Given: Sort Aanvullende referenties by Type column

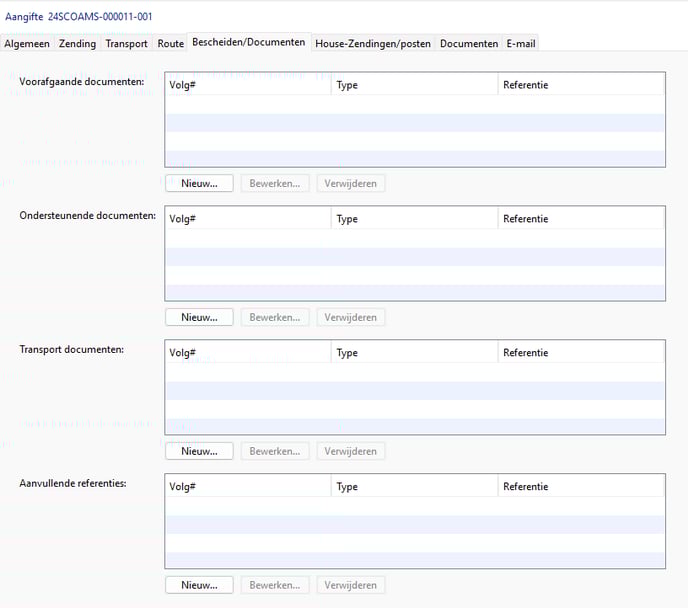Looking at the screenshot, I should click(415, 486).
